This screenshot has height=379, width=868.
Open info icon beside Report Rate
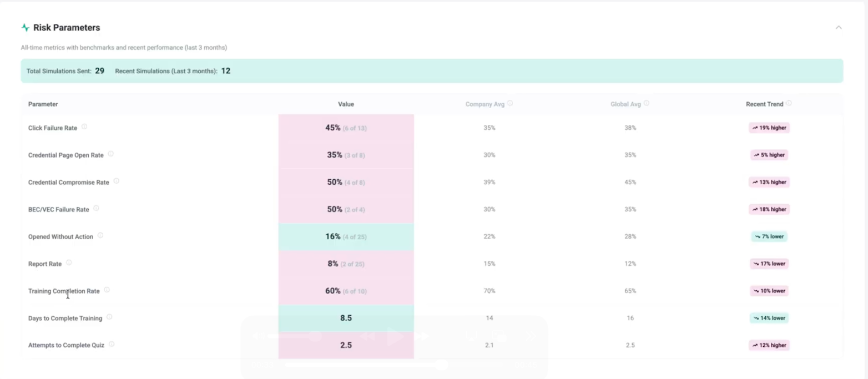click(x=69, y=262)
